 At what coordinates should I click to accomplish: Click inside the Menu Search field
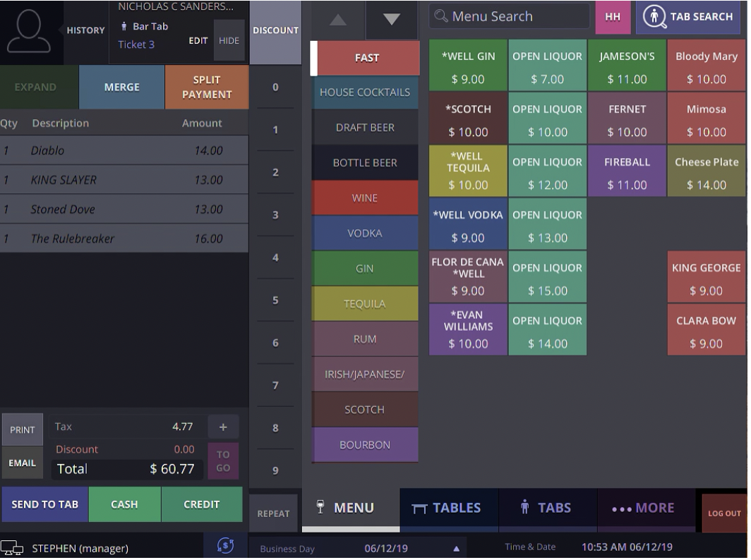click(508, 16)
